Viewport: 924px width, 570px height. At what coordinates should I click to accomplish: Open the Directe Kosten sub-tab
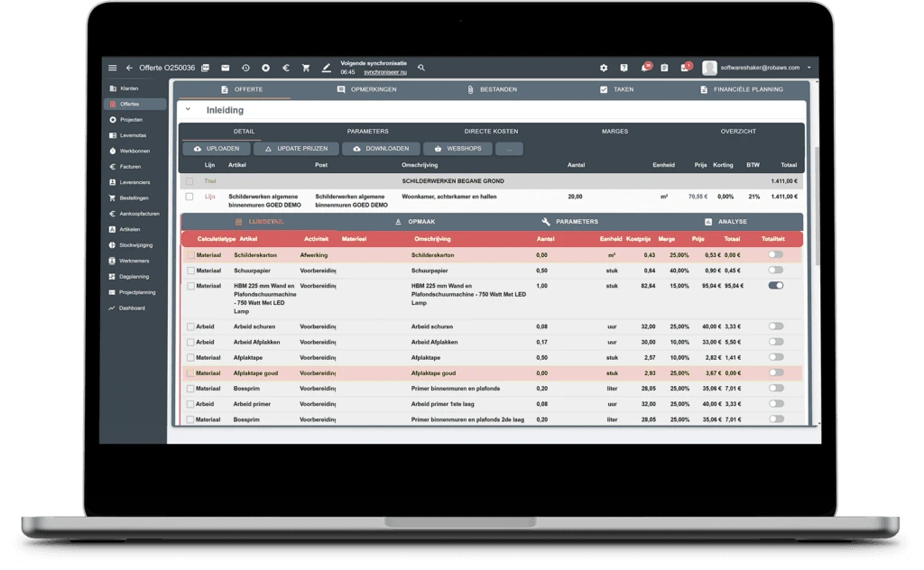[491, 132]
